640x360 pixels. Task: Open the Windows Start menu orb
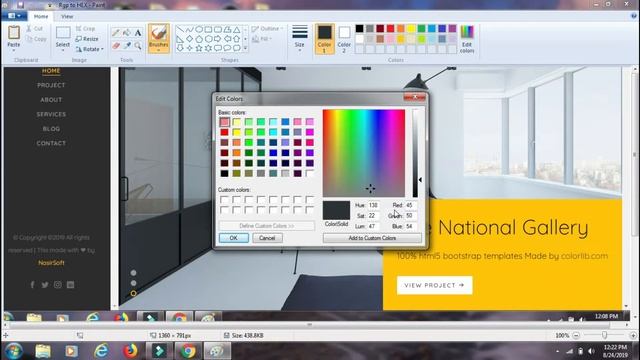click(13, 351)
